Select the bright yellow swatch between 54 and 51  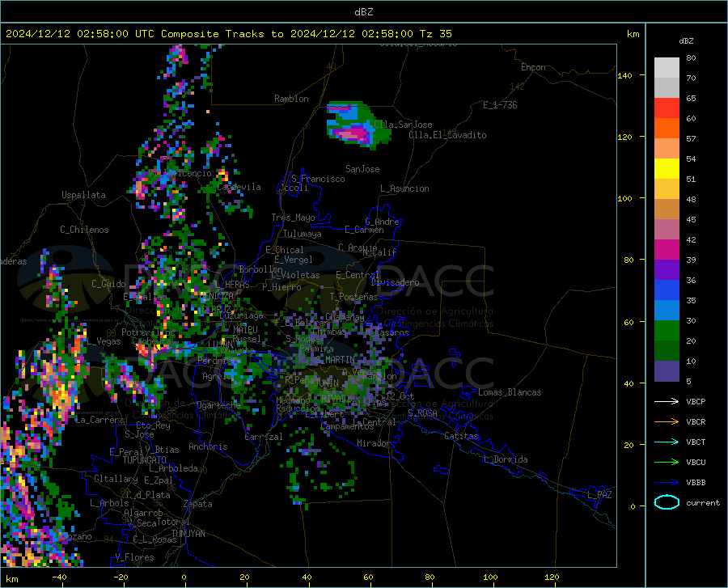pos(667,169)
